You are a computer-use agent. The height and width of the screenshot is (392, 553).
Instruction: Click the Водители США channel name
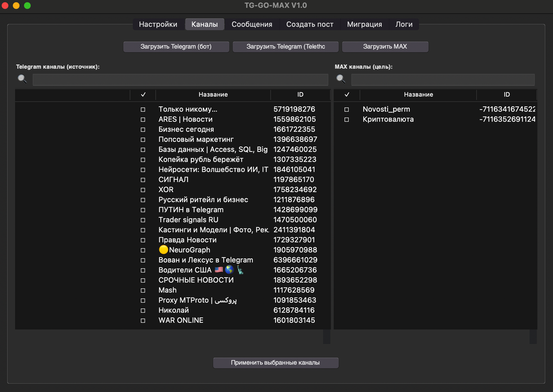(201, 270)
